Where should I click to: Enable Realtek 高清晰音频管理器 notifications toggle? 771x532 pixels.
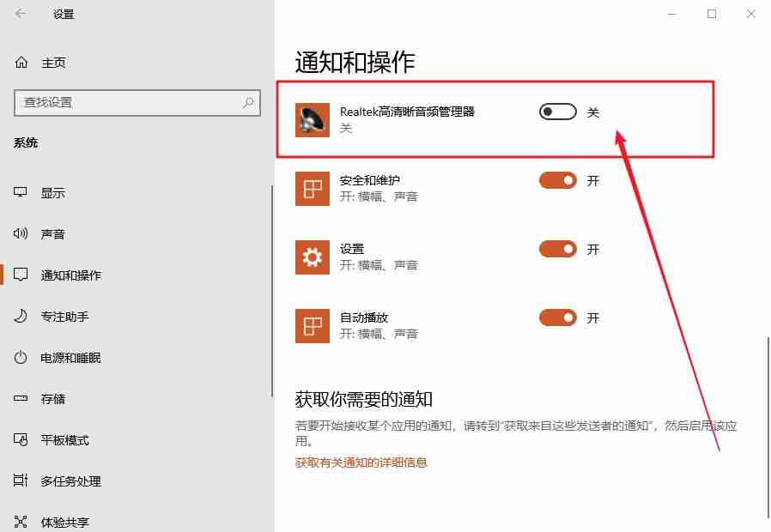pos(557,111)
